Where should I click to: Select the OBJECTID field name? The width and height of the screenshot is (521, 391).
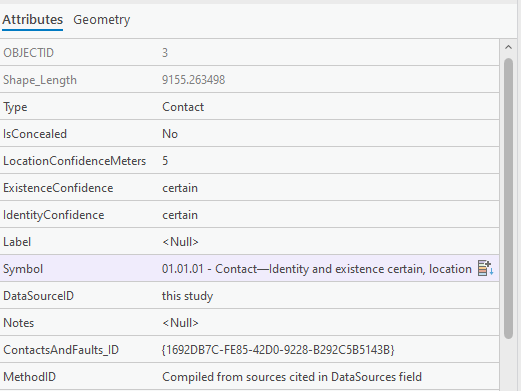coord(29,53)
